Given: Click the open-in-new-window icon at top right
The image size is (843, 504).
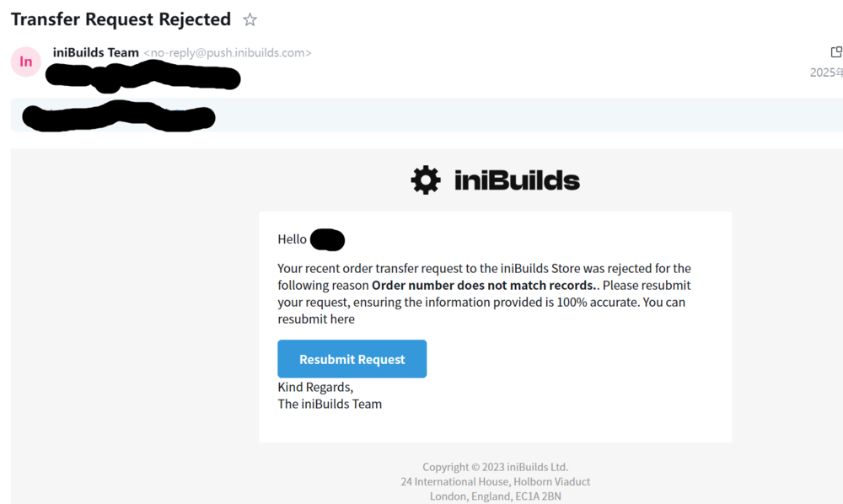Looking at the screenshot, I should tap(836, 52).
